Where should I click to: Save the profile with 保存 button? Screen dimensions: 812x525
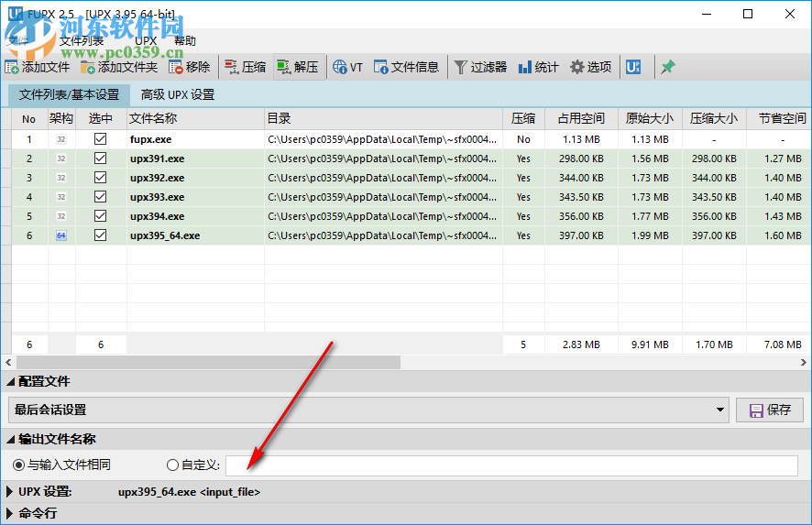(x=770, y=410)
